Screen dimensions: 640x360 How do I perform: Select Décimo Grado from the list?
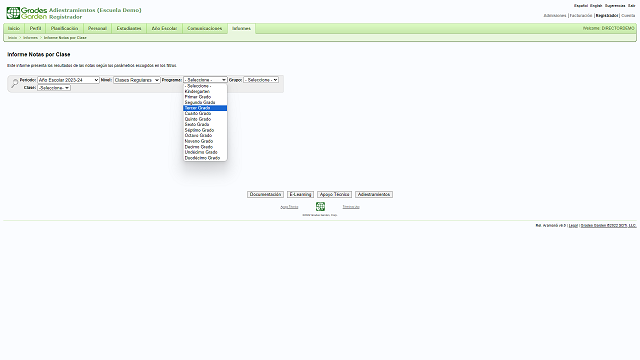click(205, 147)
